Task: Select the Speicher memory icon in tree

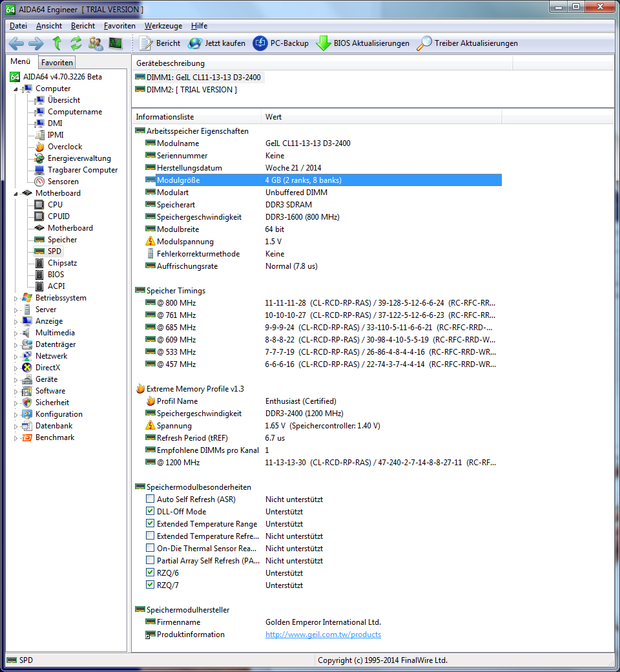Action: 39,240
